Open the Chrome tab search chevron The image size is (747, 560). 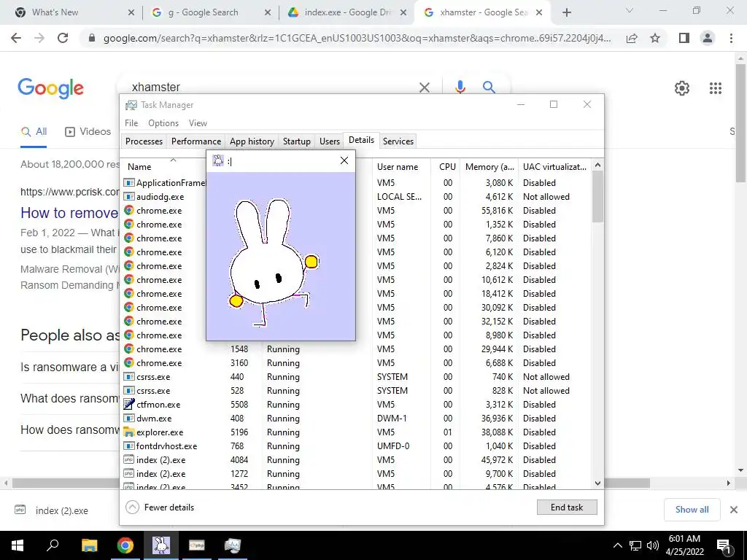(x=630, y=10)
